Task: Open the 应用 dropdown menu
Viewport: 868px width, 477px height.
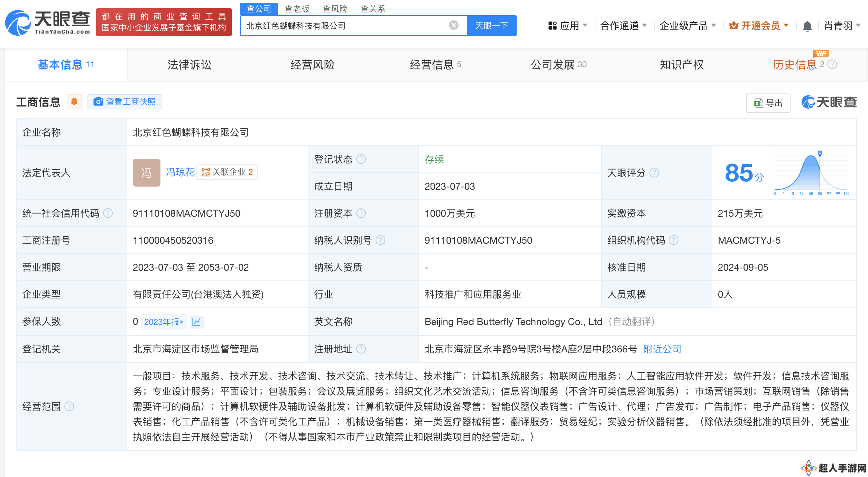Action: (568, 26)
